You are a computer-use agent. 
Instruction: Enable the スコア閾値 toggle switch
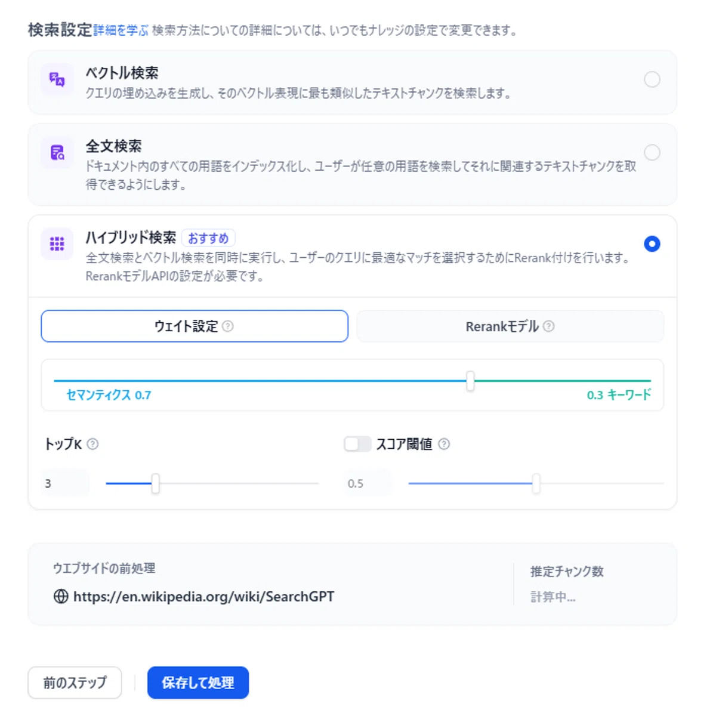pyautogui.click(x=357, y=444)
